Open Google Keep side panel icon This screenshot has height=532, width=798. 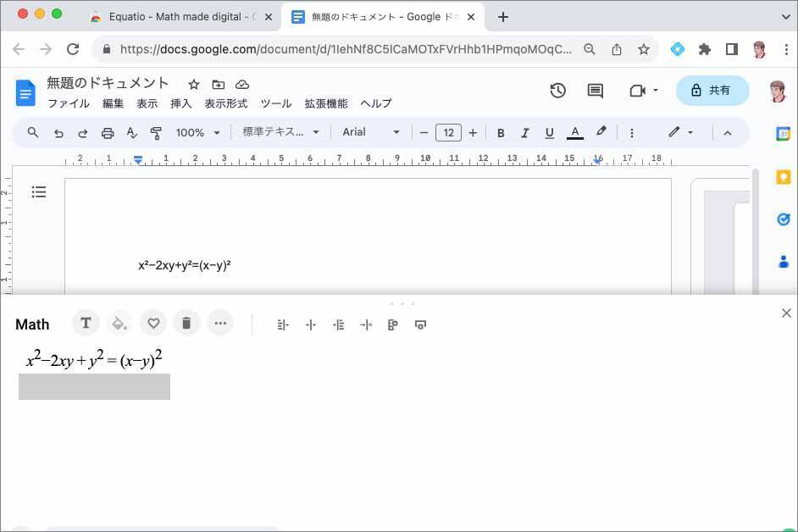pyautogui.click(x=783, y=177)
